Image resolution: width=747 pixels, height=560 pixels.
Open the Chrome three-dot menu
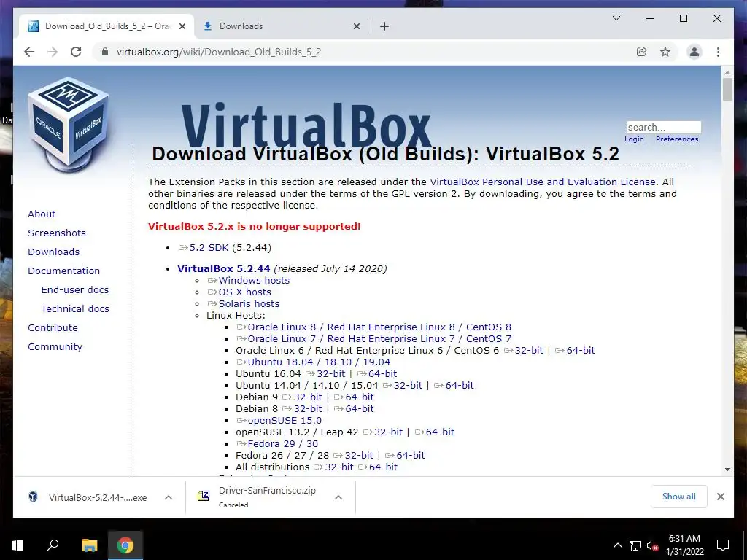coord(718,52)
